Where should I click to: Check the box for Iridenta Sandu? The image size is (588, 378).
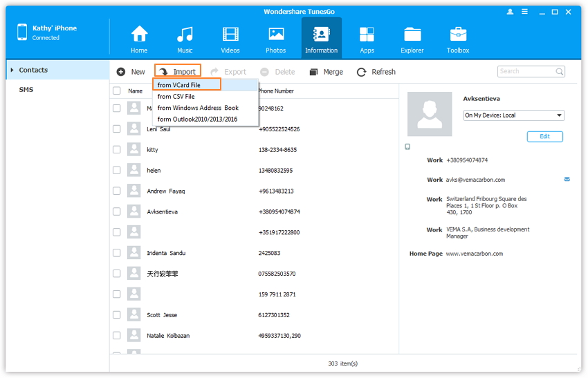pyautogui.click(x=117, y=253)
